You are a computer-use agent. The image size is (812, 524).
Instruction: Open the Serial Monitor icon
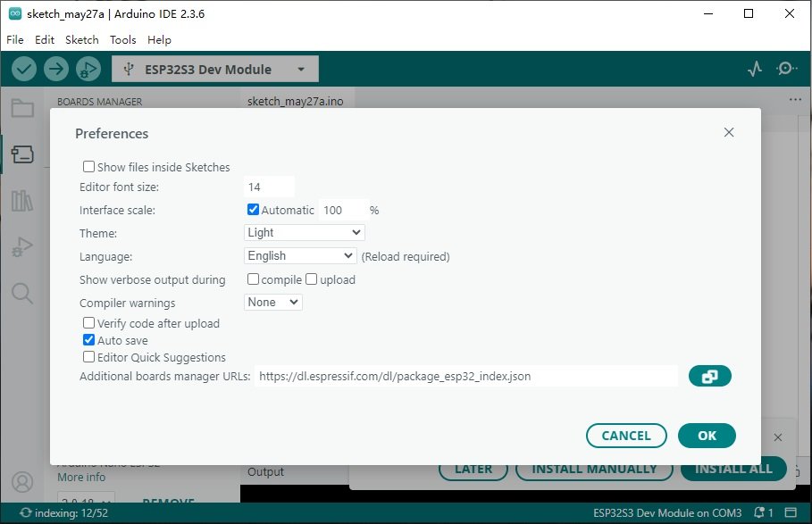point(786,68)
